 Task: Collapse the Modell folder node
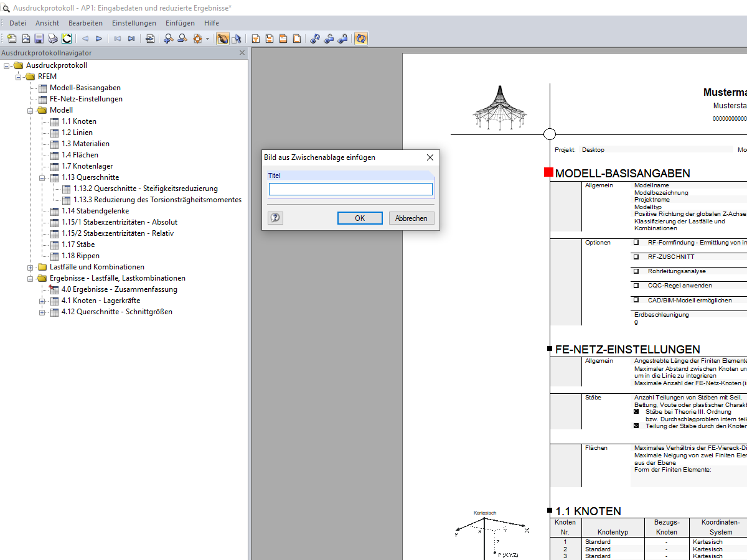[31, 110]
